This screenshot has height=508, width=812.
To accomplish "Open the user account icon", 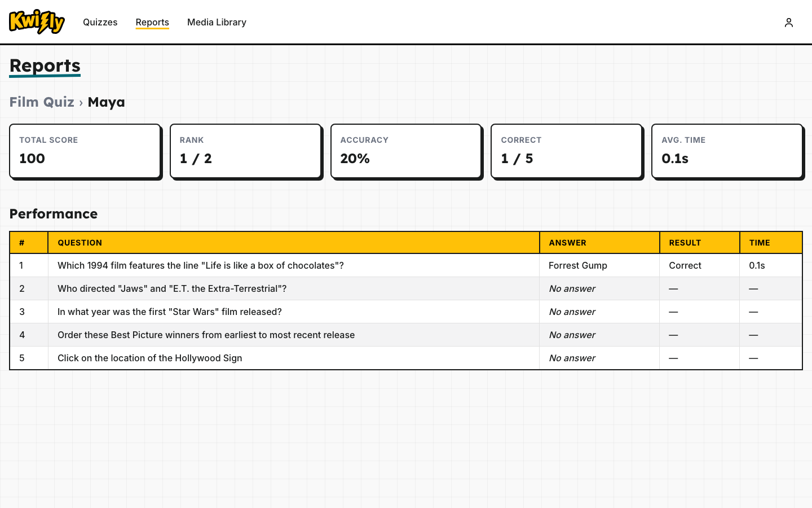I will pyautogui.click(x=789, y=22).
